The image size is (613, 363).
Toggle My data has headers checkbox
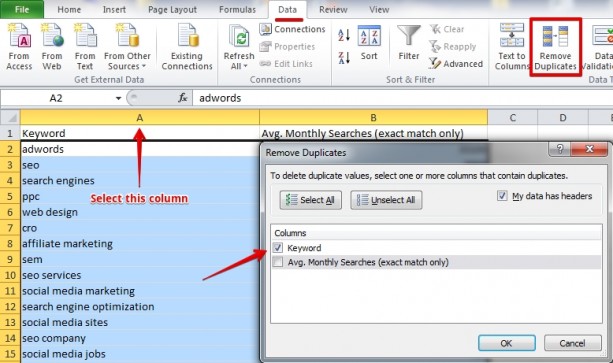pos(502,196)
